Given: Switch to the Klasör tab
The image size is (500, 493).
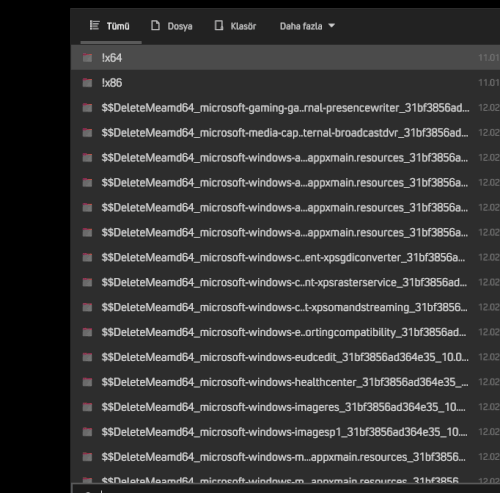Looking at the screenshot, I should [x=235, y=26].
